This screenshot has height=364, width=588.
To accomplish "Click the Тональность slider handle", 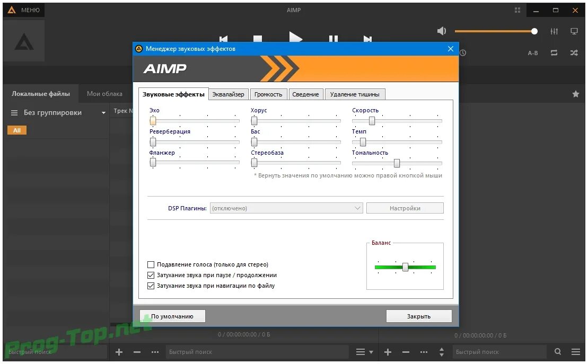I will 397,163.
